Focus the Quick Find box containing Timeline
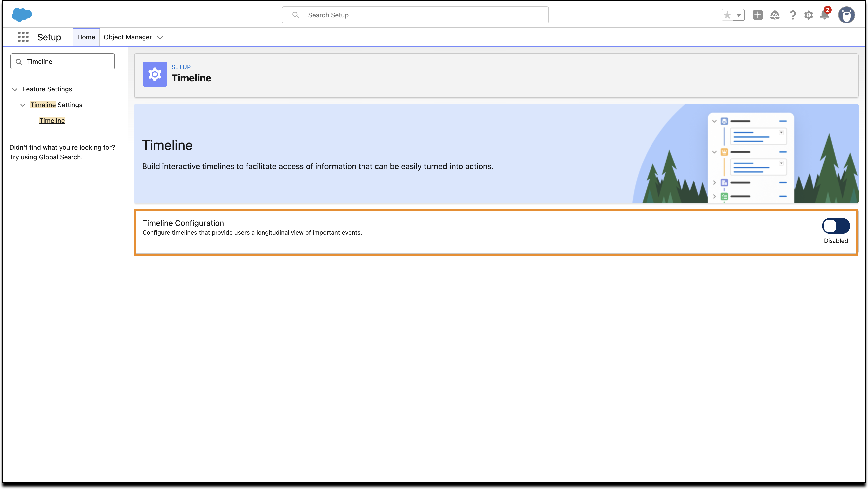 pos(63,61)
